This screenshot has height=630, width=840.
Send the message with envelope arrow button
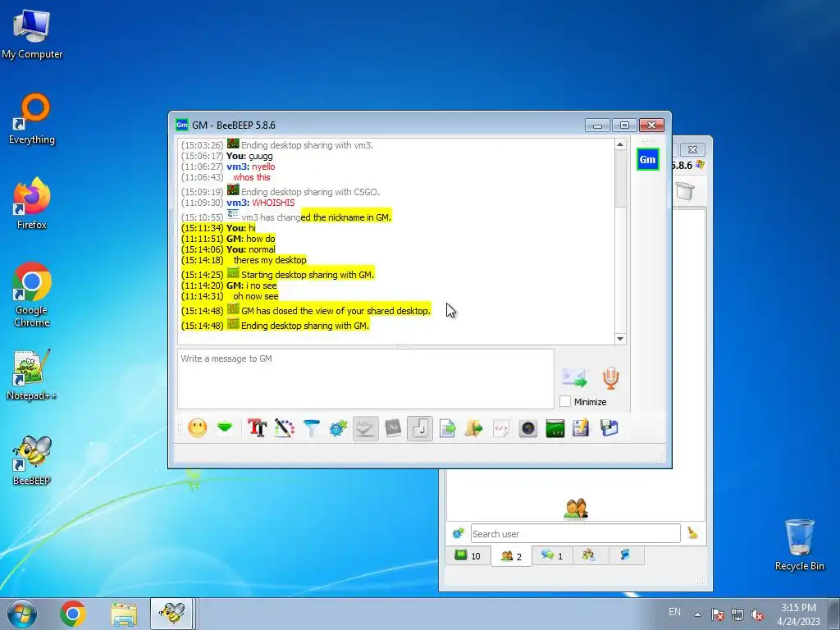pyautogui.click(x=574, y=377)
